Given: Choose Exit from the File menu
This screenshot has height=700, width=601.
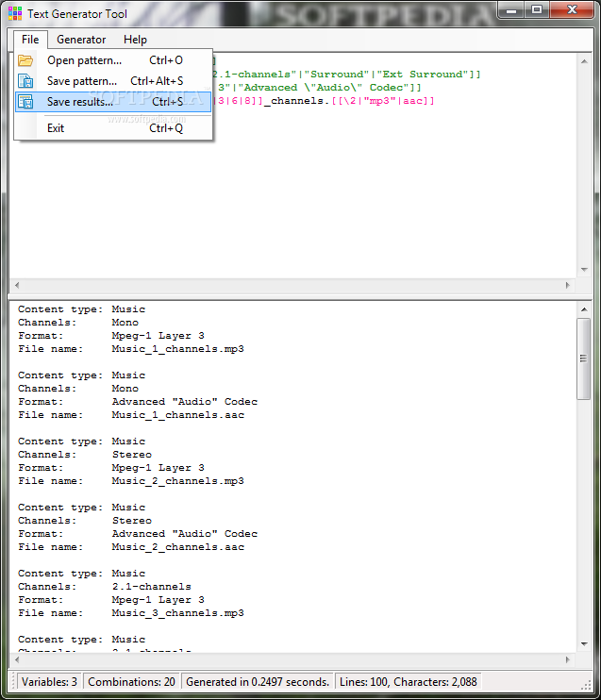Looking at the screenshot, I should [x=113, y=128].
